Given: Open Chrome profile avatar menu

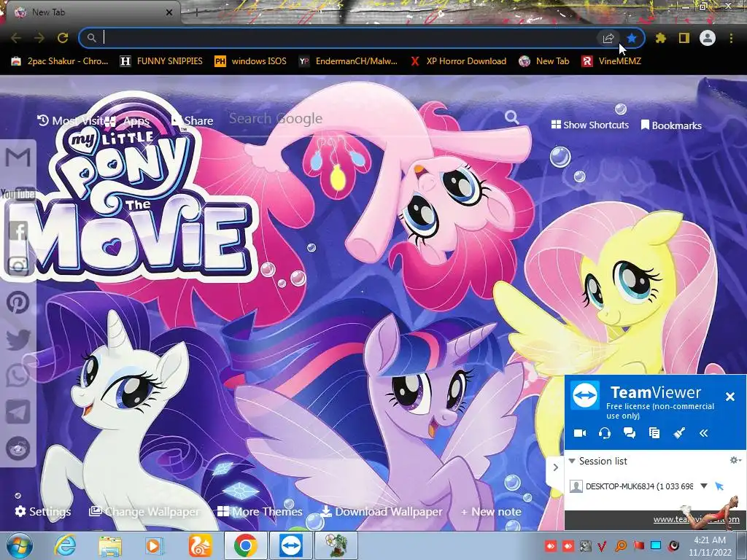Looking at the screenshot, I should pos(708,38).
